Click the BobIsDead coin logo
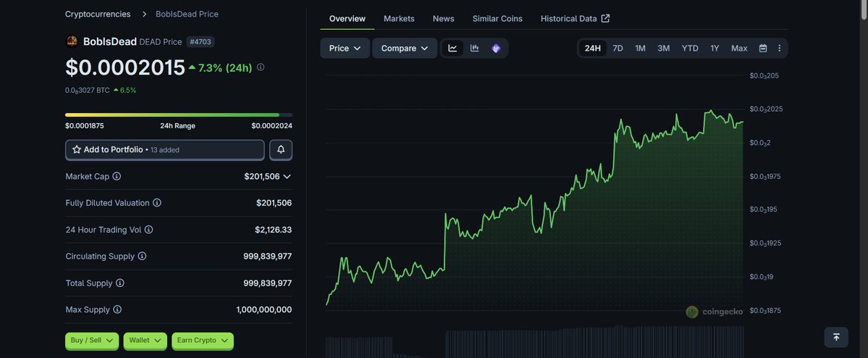868x358 pixels. (72, 41)
